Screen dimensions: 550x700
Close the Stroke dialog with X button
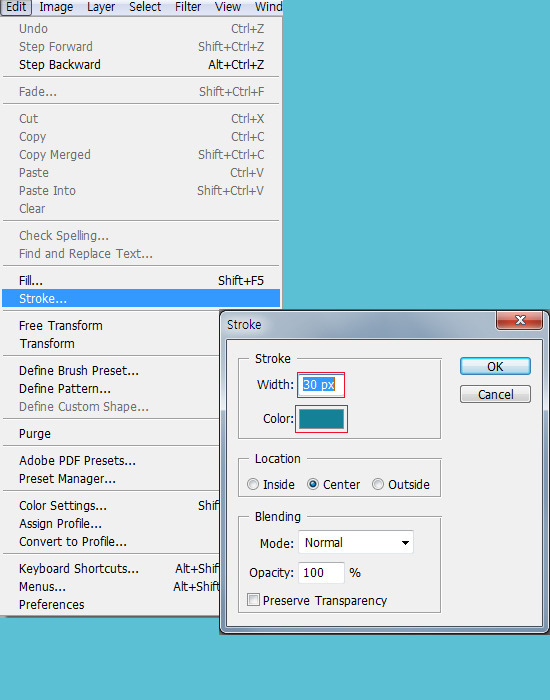pyautogui.click(x=520, y=320)
